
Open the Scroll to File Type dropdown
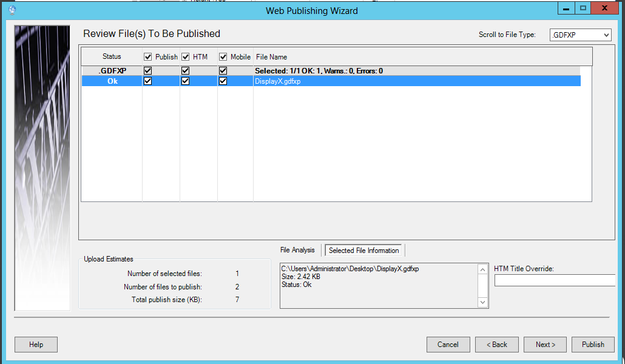click(x=580, y=35)
